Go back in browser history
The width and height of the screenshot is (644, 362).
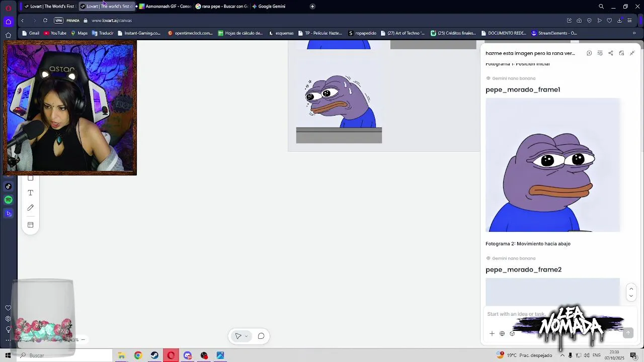(x=22, y=21)
